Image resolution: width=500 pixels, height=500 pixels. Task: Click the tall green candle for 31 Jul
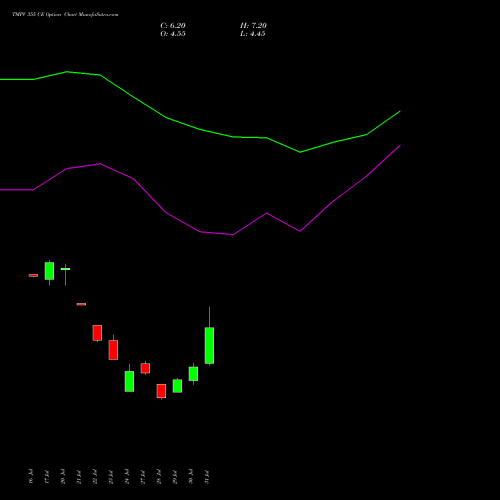209,345
